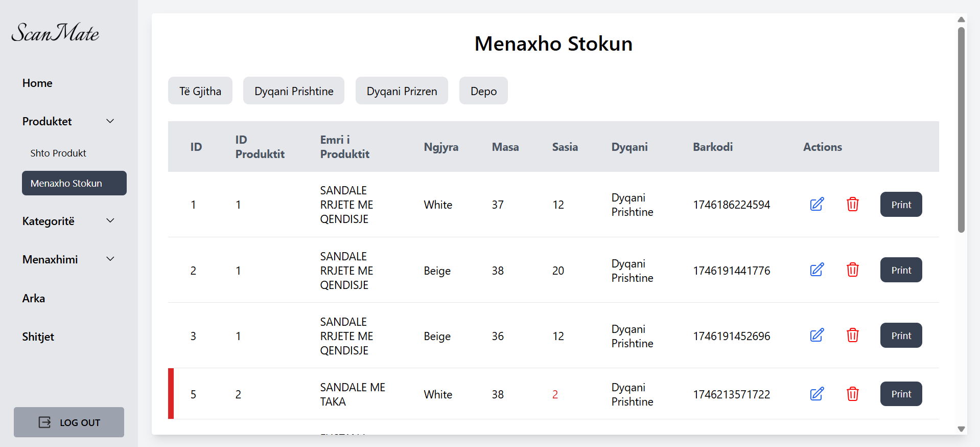Expand the Kategoritë sidebar section
980x447 pixels.
tap(110, 221)
